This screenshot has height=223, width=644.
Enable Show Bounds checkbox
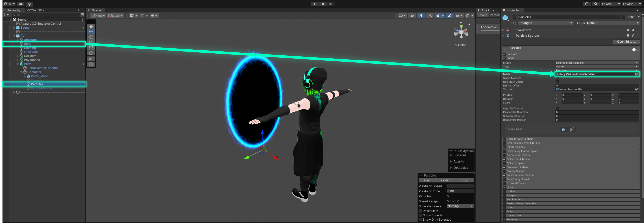[420, 215]
